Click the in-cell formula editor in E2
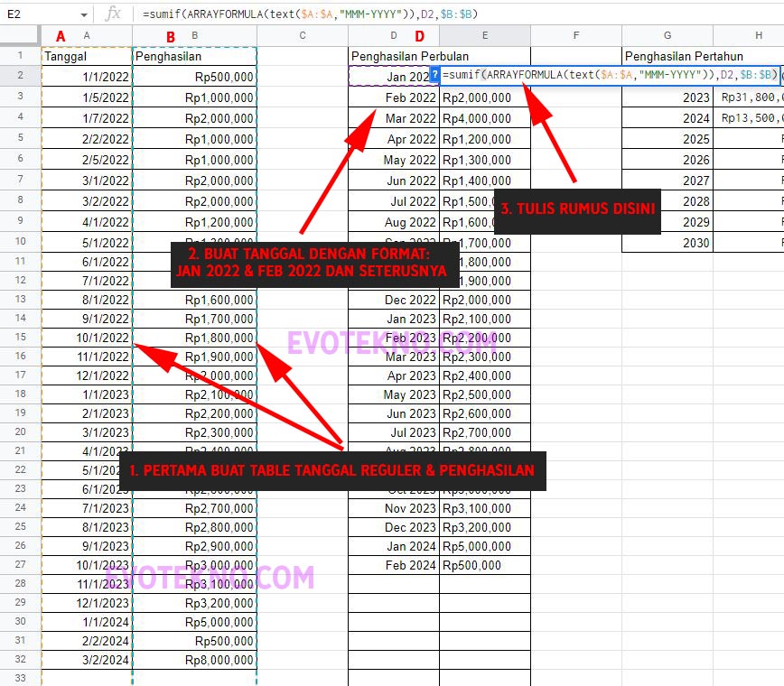The image size is (784, 686). (610, 75)
